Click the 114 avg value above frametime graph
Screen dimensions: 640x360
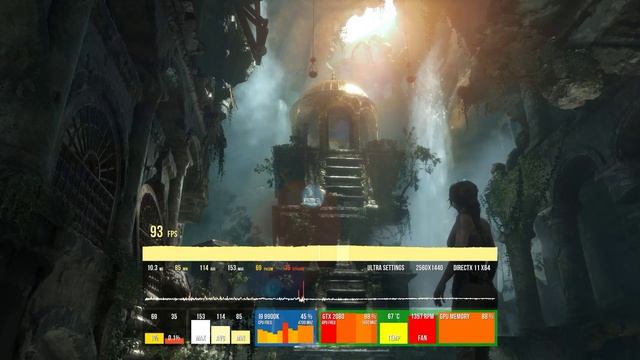tap(207, 268)
